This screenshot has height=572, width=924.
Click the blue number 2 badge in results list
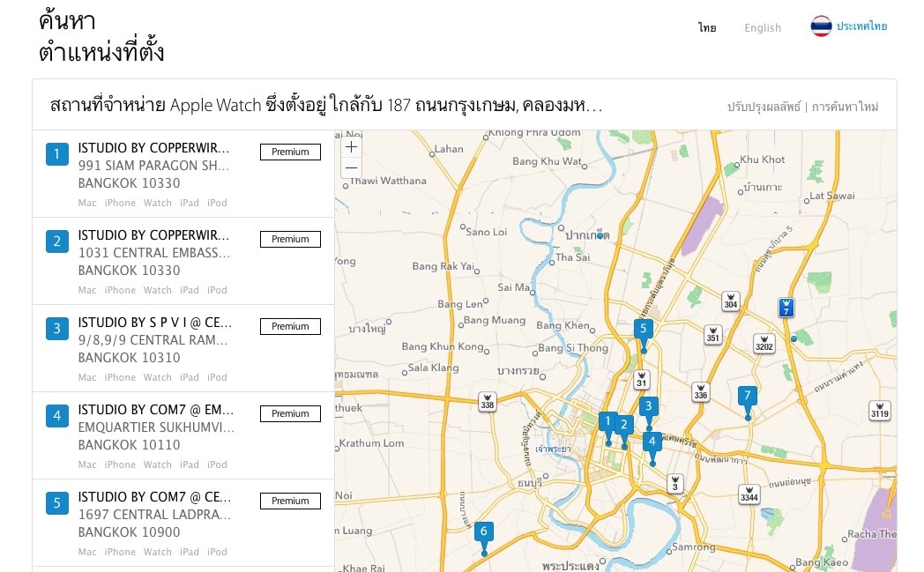click(57, 241)
